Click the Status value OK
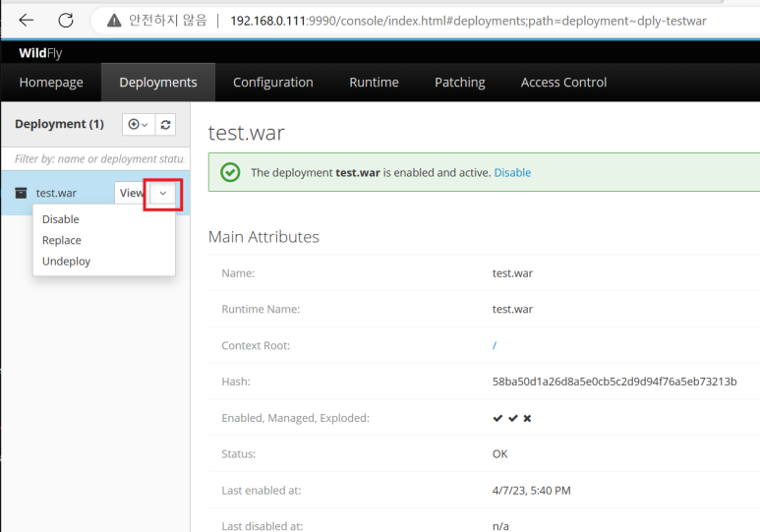The height and width of the screenshot is (532, 760). click(x=499, y=454)
